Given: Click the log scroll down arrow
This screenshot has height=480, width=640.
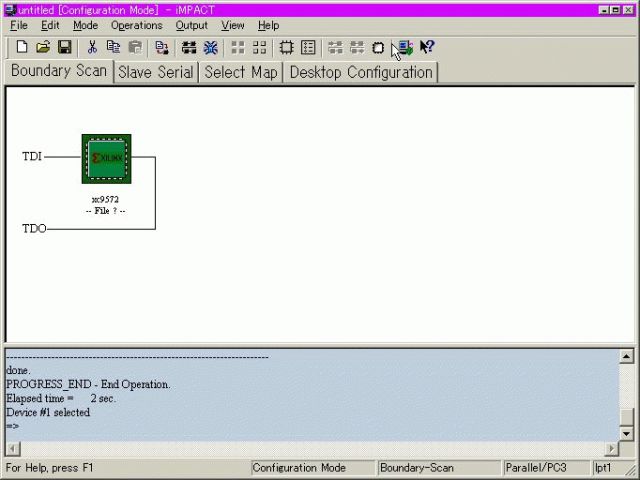Looking at the screenshot, I should [x=626, y=433].
